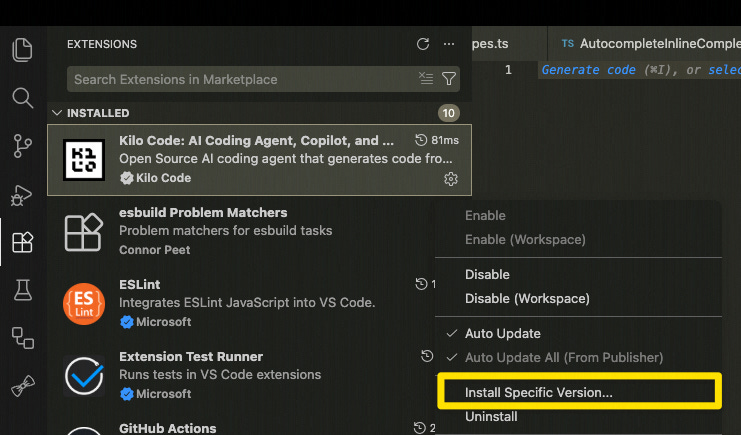Image resolution: width=741 pixels, height=435 pixels.
Task: Click Connor Peet publisher name
Action: pyautogui.click(x=155, y=250)
